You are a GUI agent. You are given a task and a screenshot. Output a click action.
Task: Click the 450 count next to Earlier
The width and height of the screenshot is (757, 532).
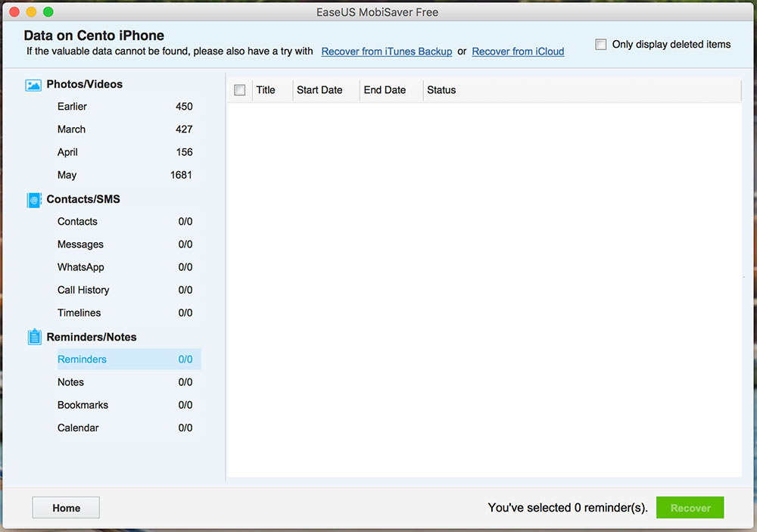(x=184, y=107)
